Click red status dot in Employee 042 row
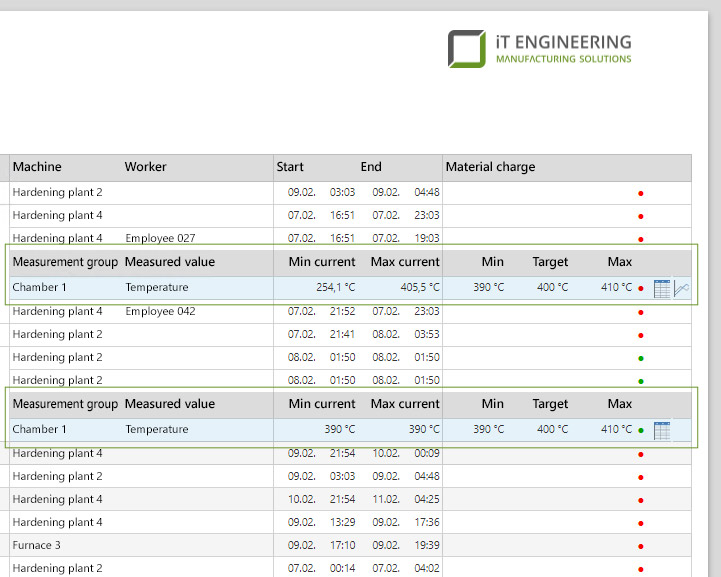The width and height of the screenshot is (721, 577). (640, 312)
